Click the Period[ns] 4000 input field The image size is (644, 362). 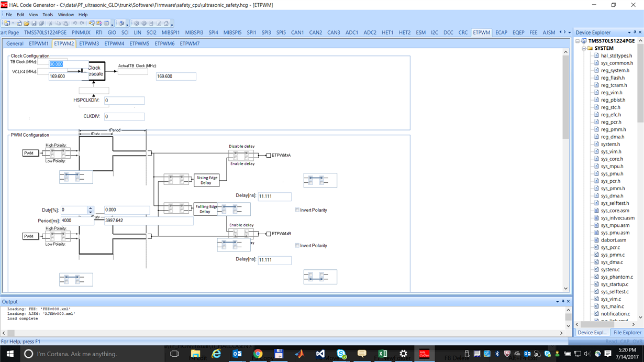tap(77, 221)
